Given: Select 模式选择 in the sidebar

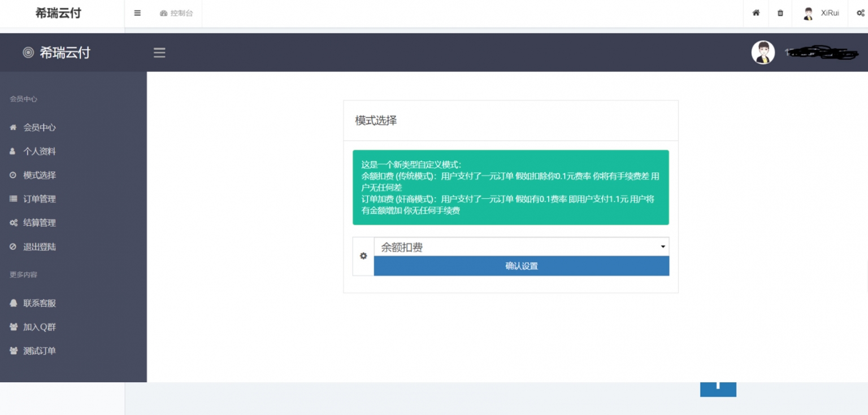Looking at the screenshot, I should 40,175.
